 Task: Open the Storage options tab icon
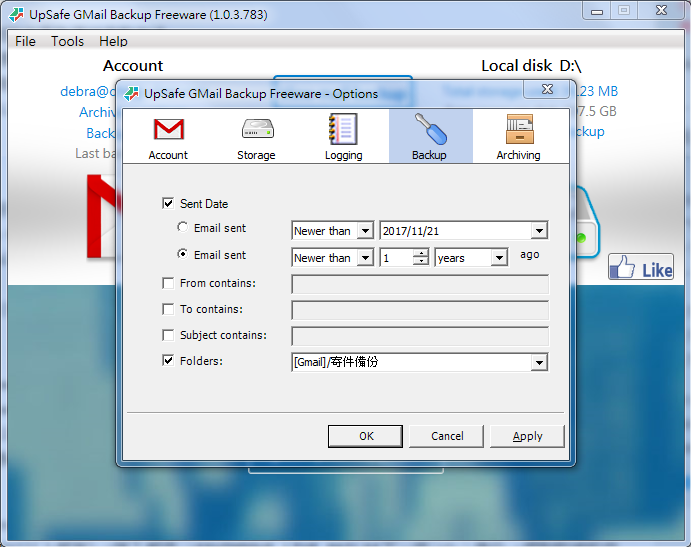click(x=257, y=129)
